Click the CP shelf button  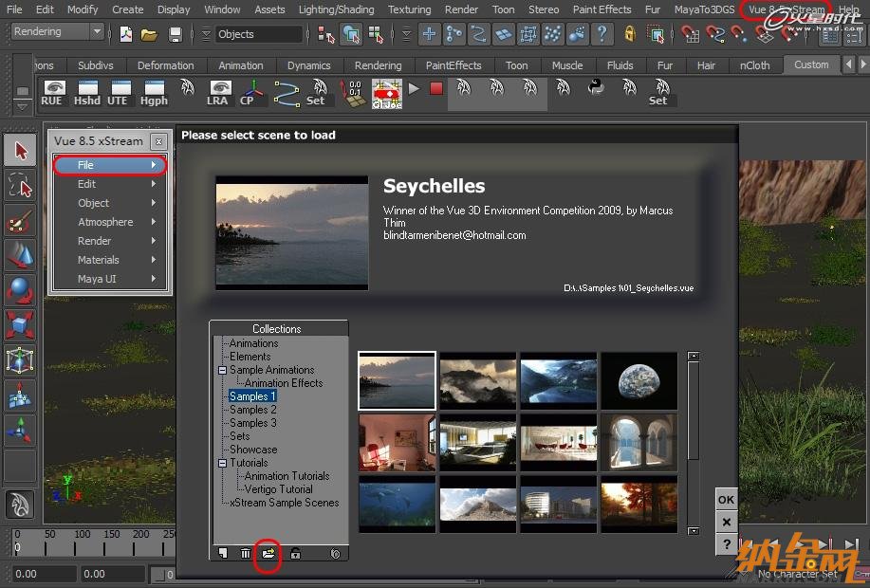(250, 93)
